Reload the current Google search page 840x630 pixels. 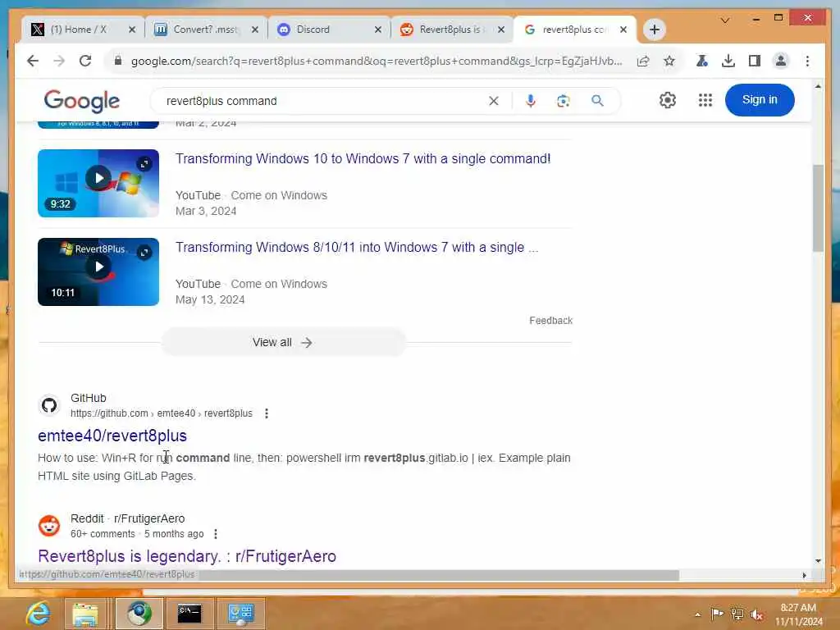pyautogui.click(x=85, y=61)
